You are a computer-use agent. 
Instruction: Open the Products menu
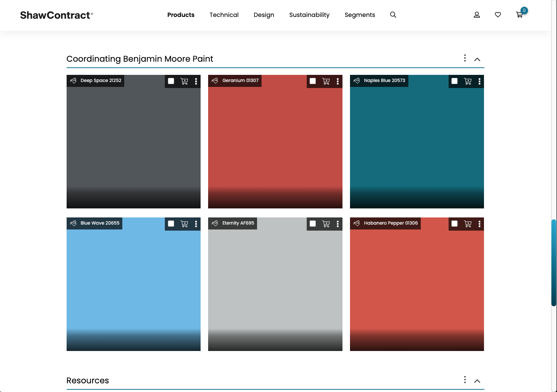click(181, 15)
